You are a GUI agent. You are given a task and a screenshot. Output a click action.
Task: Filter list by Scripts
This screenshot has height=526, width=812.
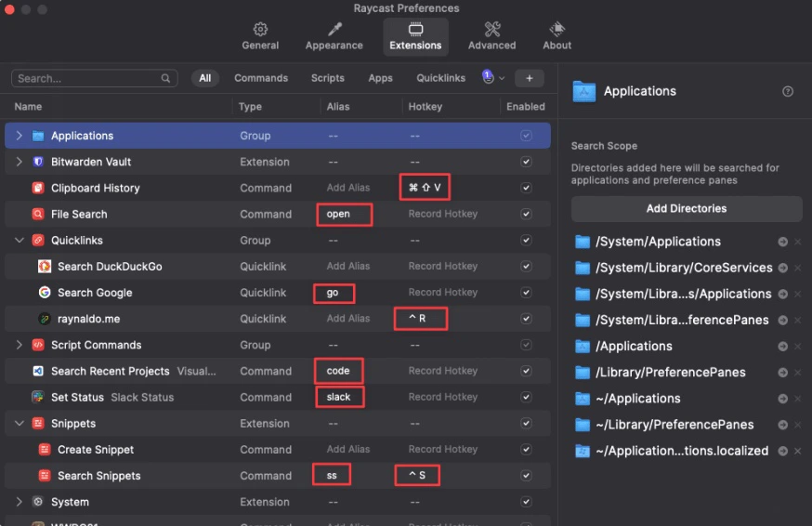click(x=328, y=78)
